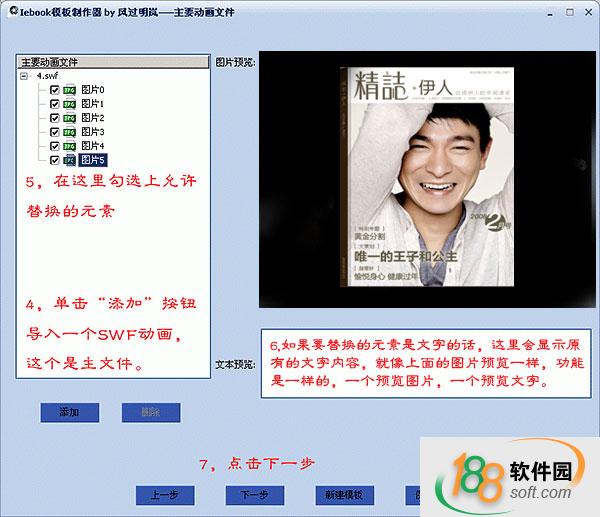600x517 pixels.
Task: Click inside the 文本预览 text box
Action: point(426,364)
